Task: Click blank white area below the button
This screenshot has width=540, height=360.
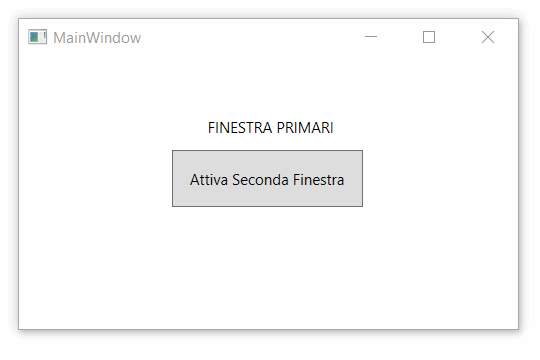Action: [x=267, y=267]
